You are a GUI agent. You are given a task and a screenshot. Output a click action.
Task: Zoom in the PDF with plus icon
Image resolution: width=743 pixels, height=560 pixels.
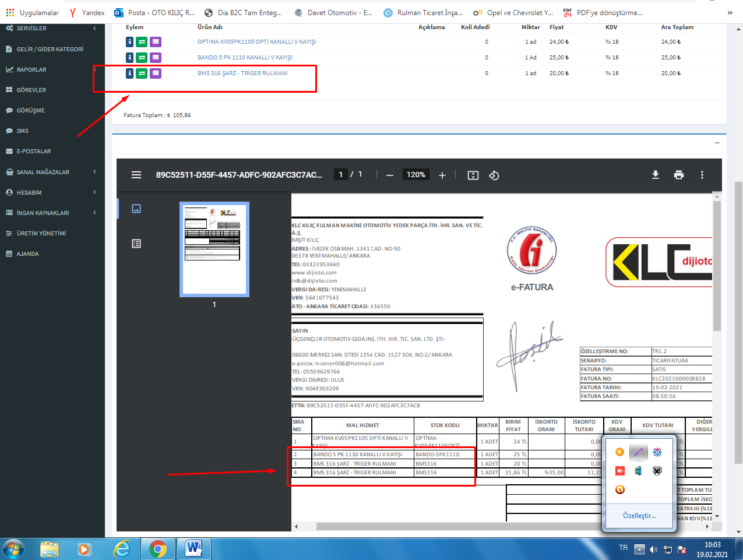442,175
